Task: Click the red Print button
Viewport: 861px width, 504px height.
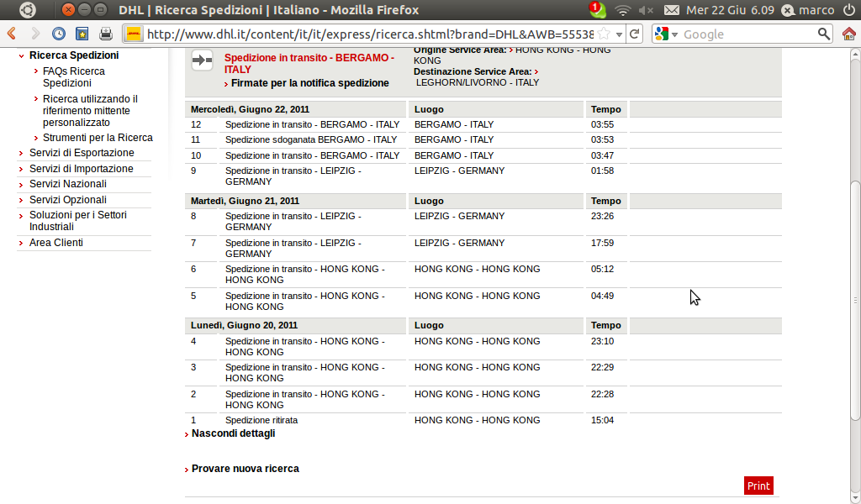Action: (758, 486)
